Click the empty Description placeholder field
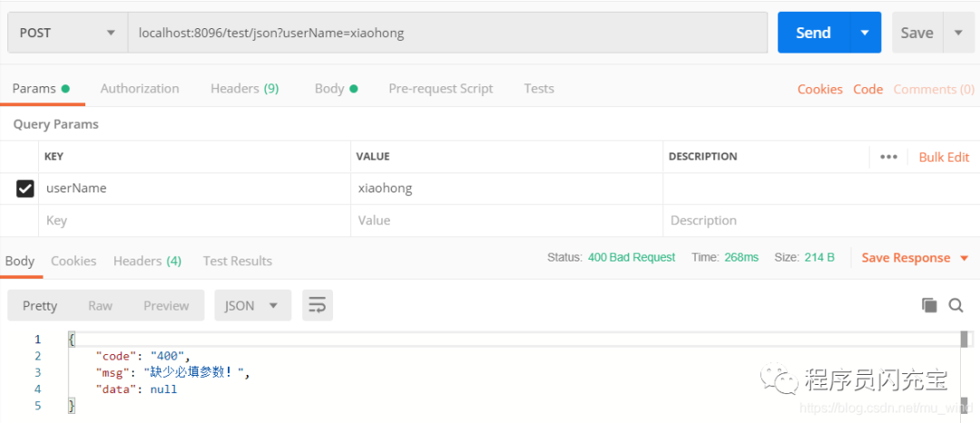The height and width of the screenshot is (423, 980). [x=820, y=221]
